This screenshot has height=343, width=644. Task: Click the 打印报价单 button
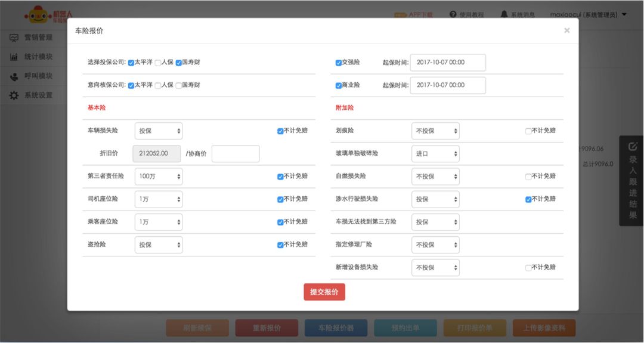pos(474,328)
